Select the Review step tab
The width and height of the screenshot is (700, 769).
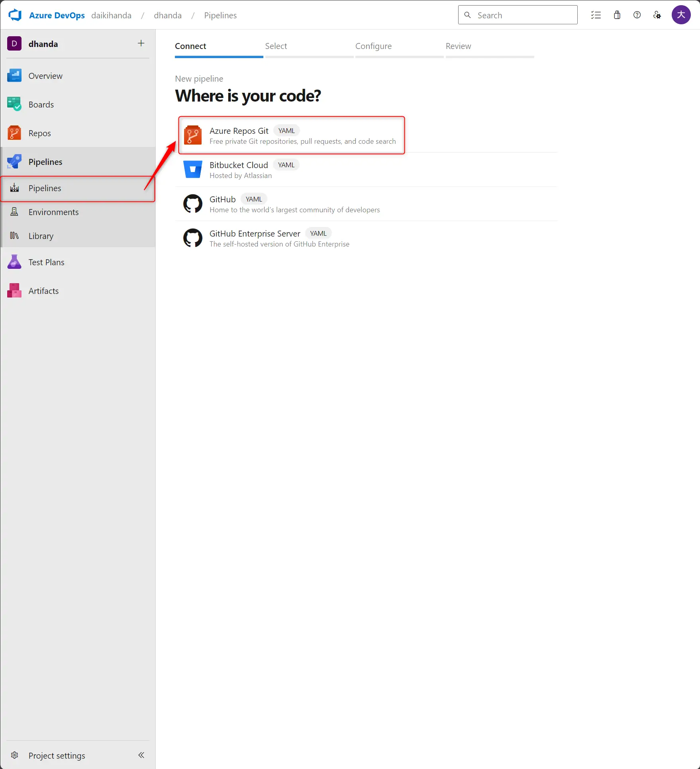[x=490, y=48]
